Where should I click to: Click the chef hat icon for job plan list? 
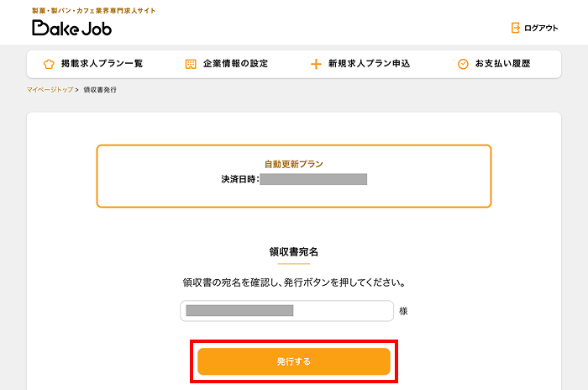[x=49, y=64]
